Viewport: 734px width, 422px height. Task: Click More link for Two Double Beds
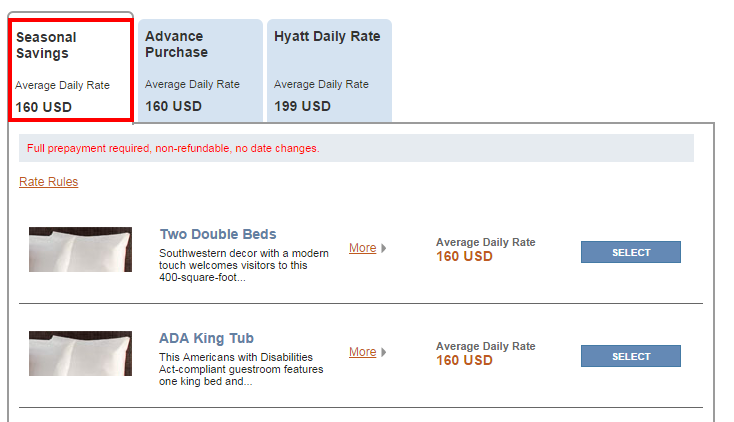(x=363, y=248)
